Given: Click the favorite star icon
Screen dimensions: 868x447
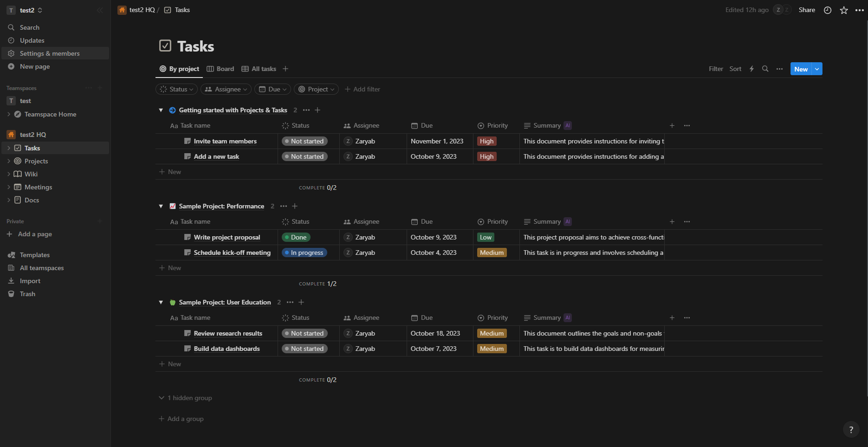Looking at the screenshot, I should point(844,10).
